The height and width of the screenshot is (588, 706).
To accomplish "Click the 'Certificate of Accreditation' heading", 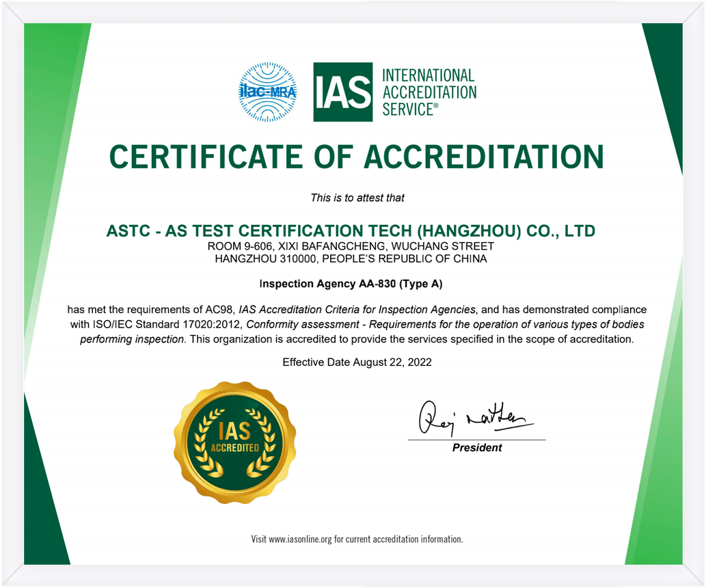I will click(x=356, y=157).
